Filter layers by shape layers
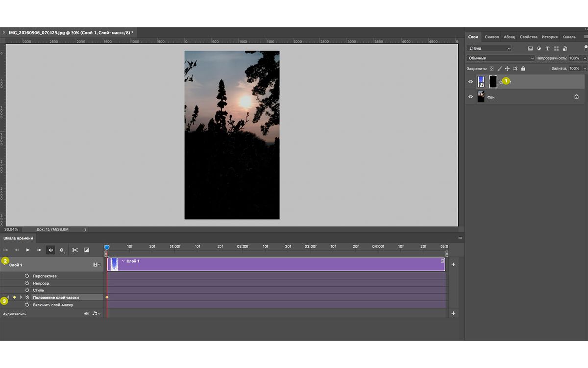Viewport: 588px width, 368px height. pos(557,49)
